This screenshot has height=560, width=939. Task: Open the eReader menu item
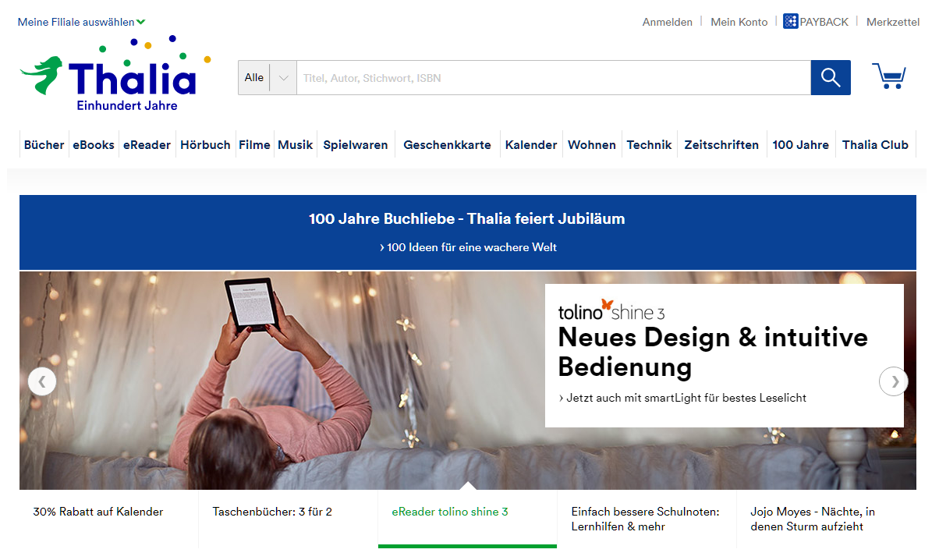point(147,144)
